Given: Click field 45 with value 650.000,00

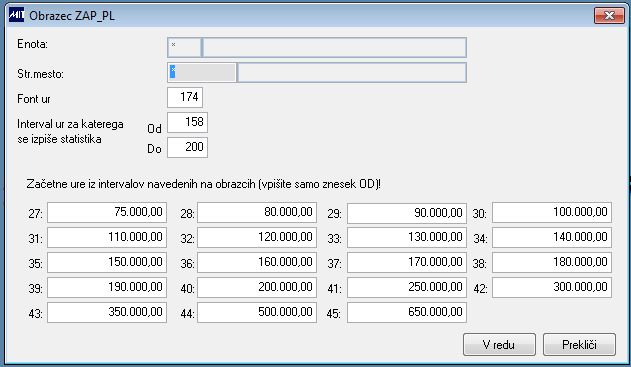Looking at the screenshot, I should [407, 312].
